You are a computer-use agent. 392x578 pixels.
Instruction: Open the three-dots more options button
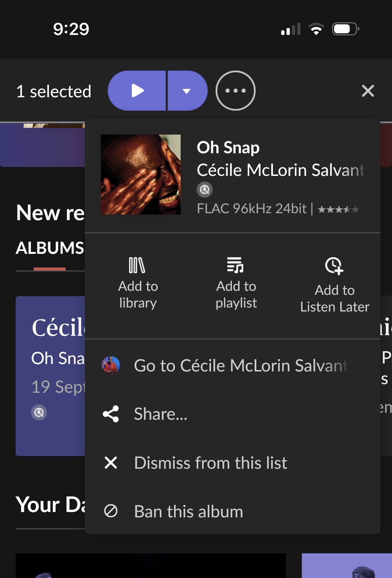[x=235, y=91]
